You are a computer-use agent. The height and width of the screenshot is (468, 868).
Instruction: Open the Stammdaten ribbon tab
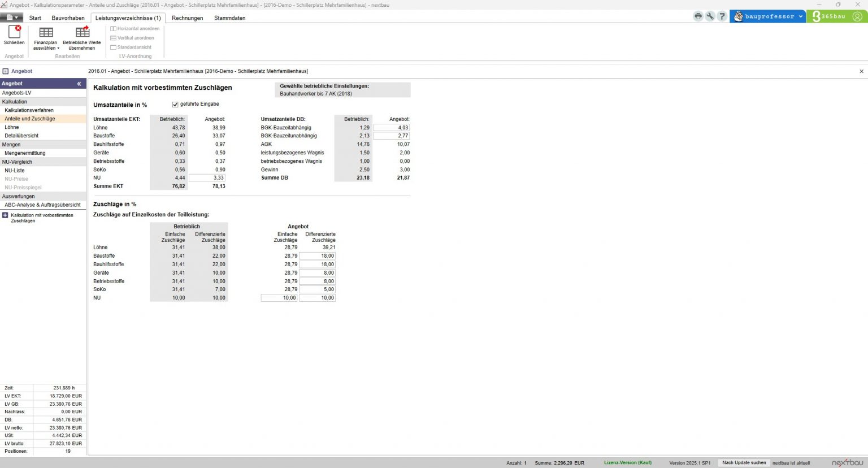click(x=229, y=18)
